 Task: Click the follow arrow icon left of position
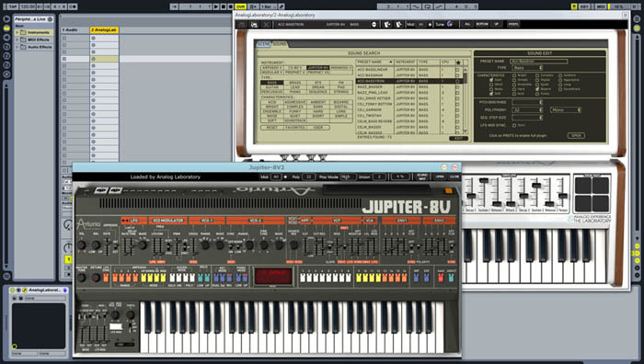pos(174,6)
